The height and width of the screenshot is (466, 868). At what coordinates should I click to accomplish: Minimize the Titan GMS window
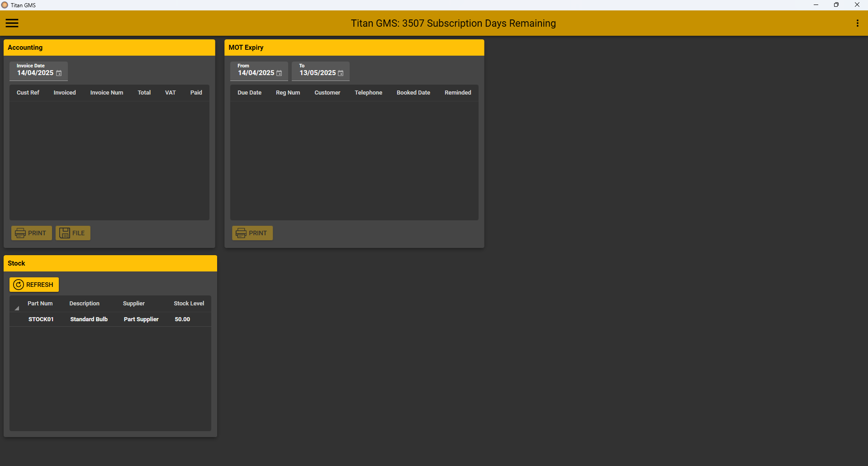point(816,5)
